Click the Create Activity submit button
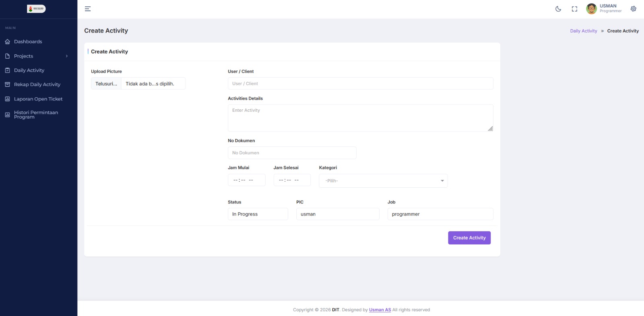Screen dimensions: 644x316 469,238
